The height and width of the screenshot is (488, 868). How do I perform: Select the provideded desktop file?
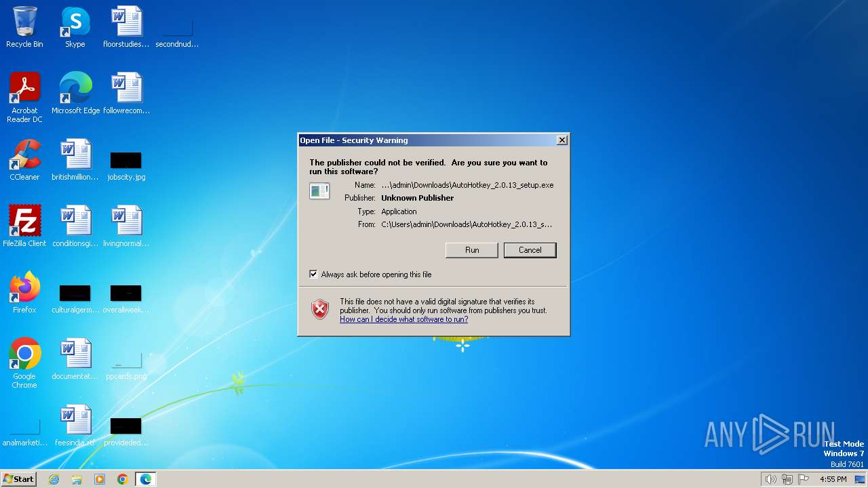click(x=126, y=432)
